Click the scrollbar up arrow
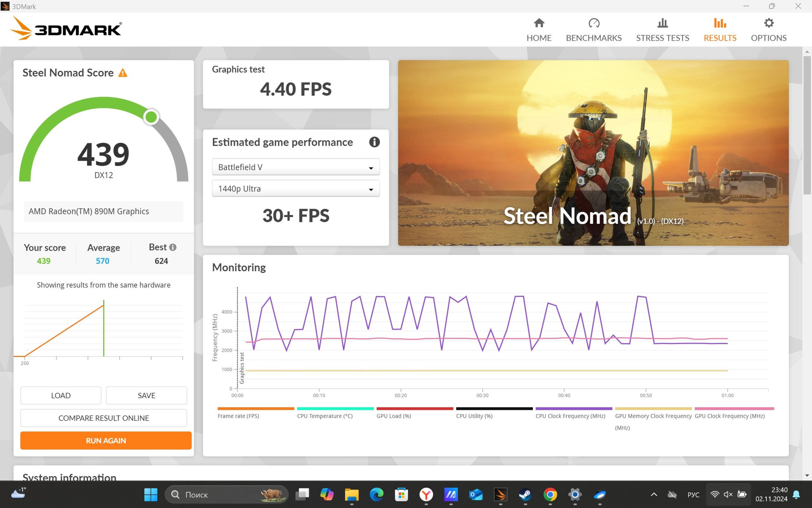 click(x=807, y=51)
